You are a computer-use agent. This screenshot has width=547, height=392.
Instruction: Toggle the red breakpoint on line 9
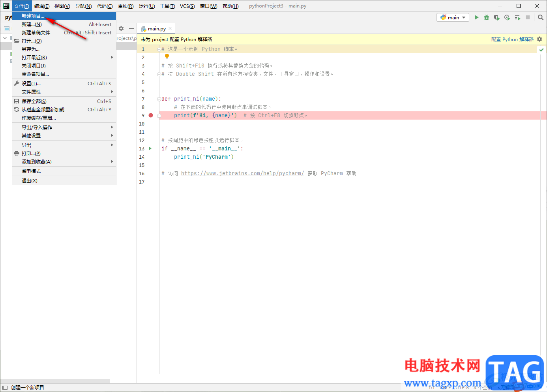151,115
